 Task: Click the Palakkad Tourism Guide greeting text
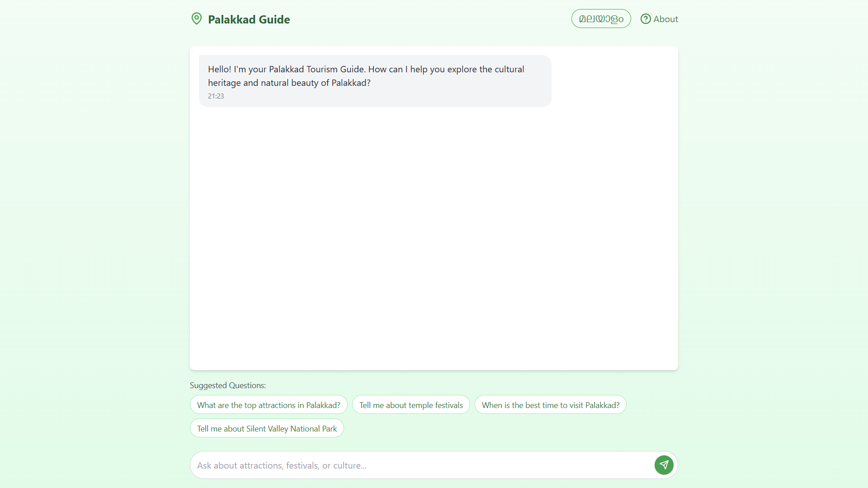[x=366, y=76]
